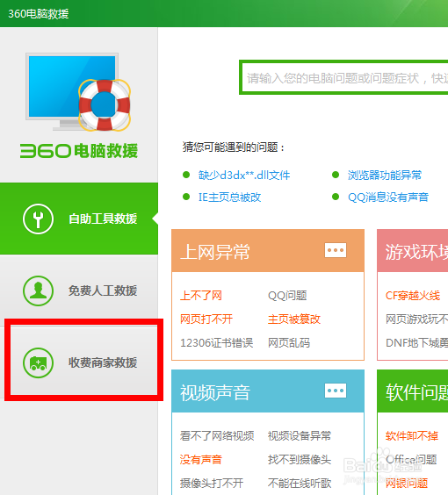The image size is (448, 495).
Task: Click the 网页游戏玩不 problem link
Action: (416, 319)
